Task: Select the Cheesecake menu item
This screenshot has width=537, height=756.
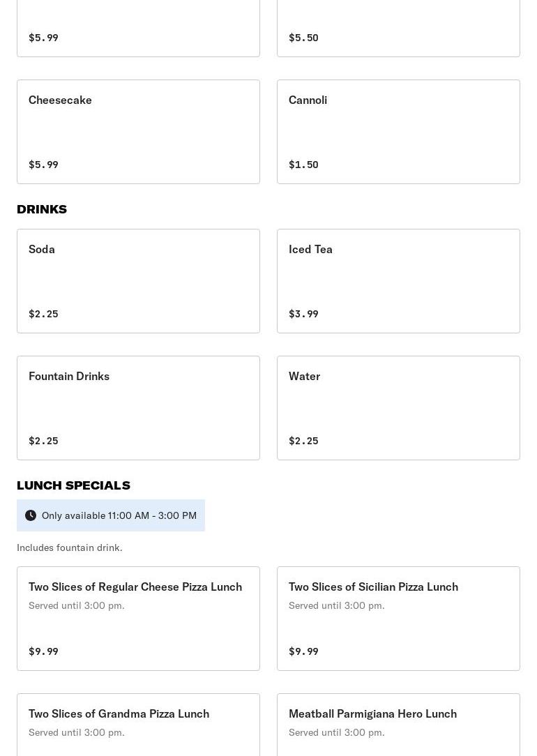Action: coord(138,132)
